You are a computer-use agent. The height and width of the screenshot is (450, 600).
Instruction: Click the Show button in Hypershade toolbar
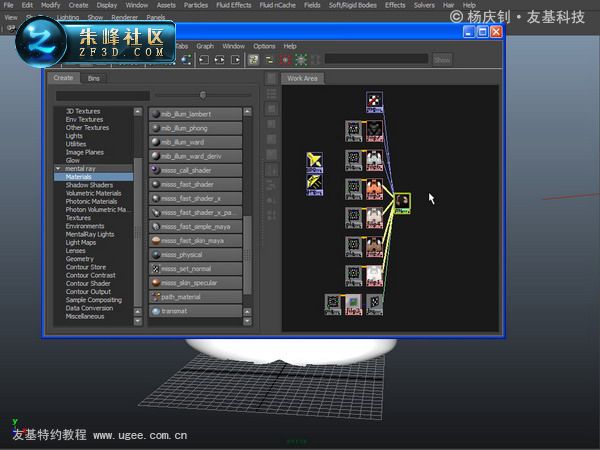[x=442, y=60]
